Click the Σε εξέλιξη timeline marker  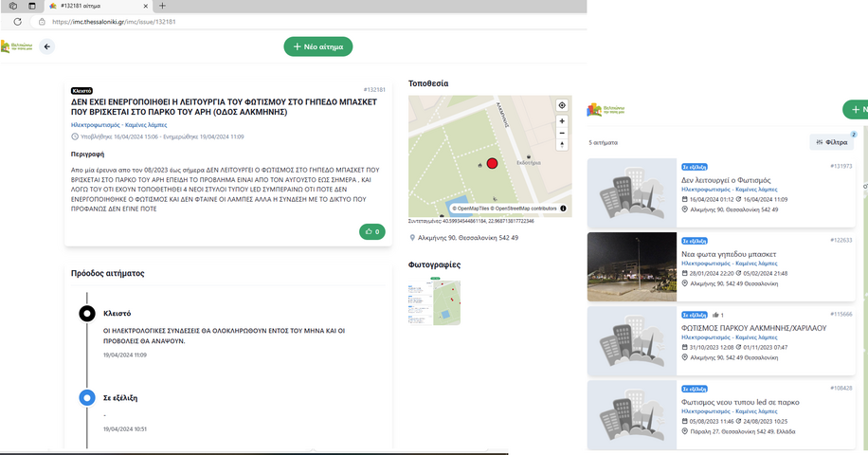click(x=87, y=398)
